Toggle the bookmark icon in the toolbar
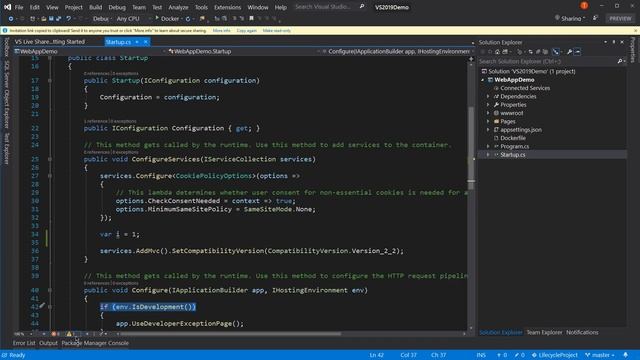This screenshot has width=640, height=360. point(251,18)
